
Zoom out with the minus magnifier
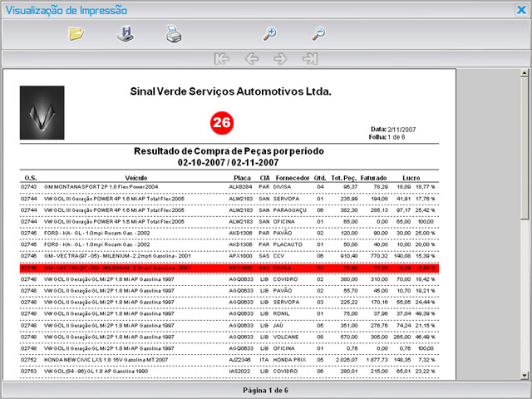tap(318, 34)
